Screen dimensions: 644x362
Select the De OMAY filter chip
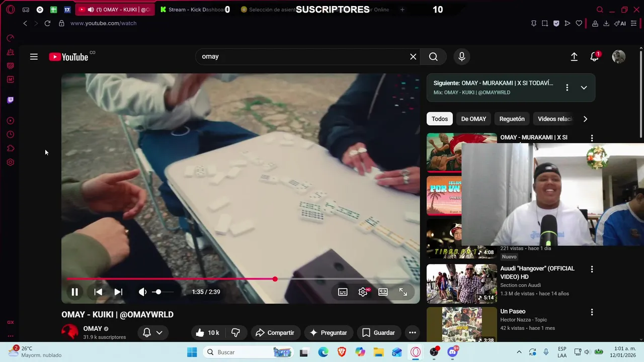coord(473,119)
